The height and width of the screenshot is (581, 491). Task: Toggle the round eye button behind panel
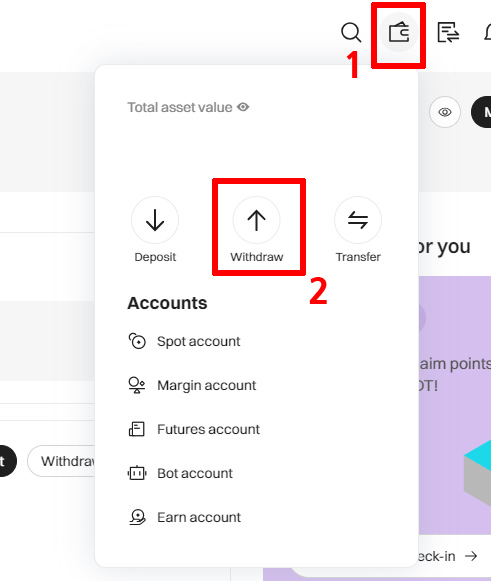click(445, 112)
